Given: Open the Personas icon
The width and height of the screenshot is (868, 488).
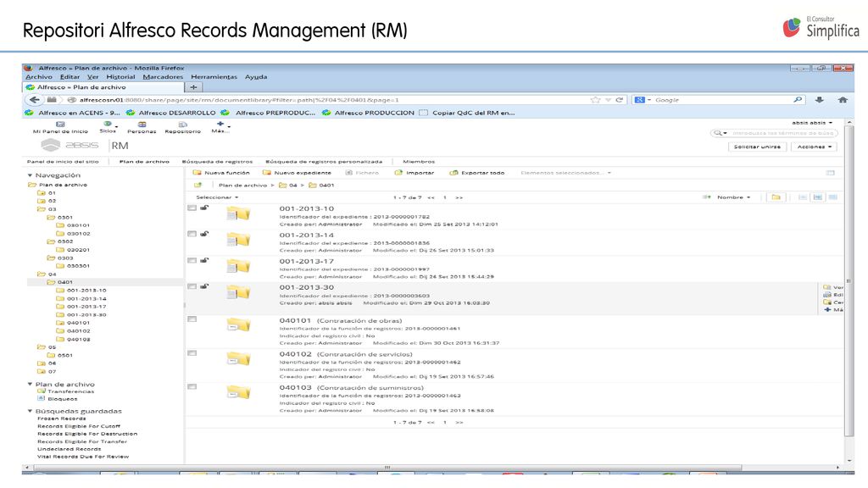Looking at the screenshot, I should coord(142,125).
